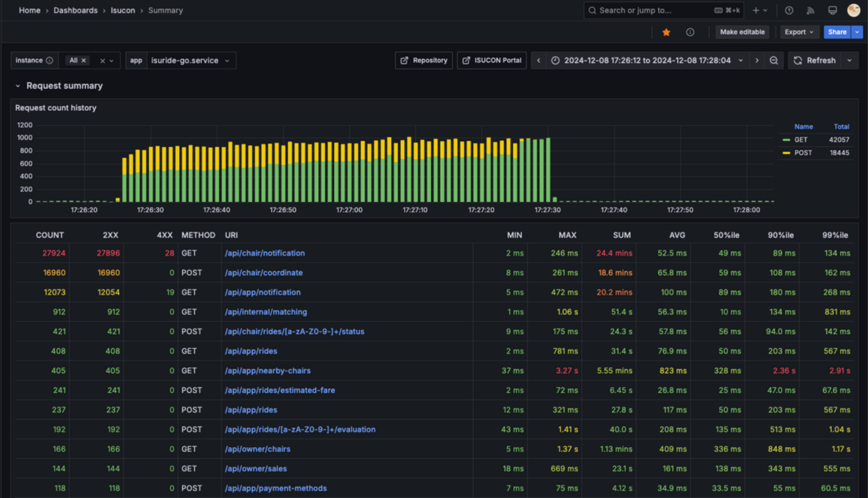
Task: Unstar this dashboard via the star icon
Action: (x=666, y=32)
